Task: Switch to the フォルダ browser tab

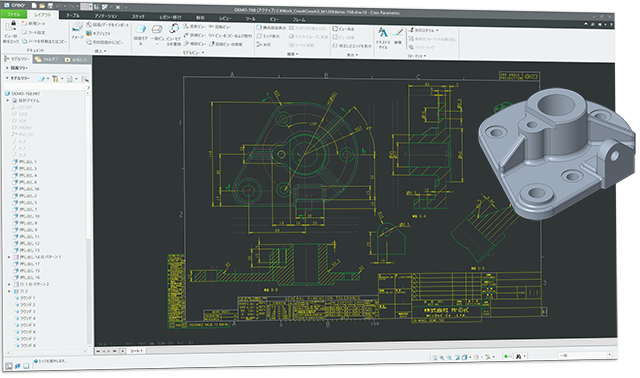Action: point(47,60)
